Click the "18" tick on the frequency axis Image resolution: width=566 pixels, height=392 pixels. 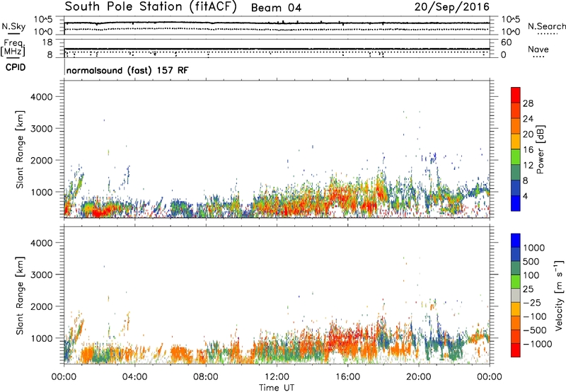tap(47, 42)
